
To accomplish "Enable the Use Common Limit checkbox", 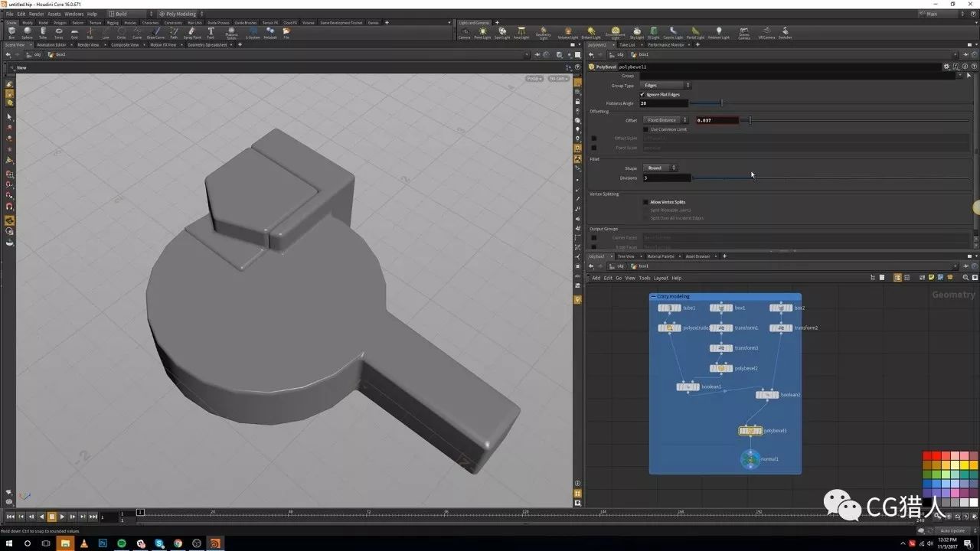I will pos(645,129).
